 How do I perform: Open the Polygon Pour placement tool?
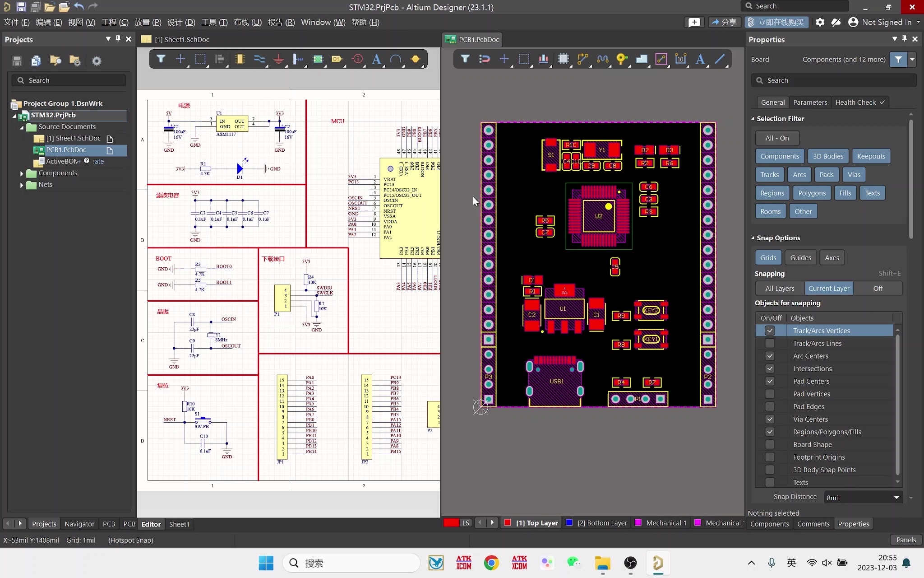click(x=642, y=59)
